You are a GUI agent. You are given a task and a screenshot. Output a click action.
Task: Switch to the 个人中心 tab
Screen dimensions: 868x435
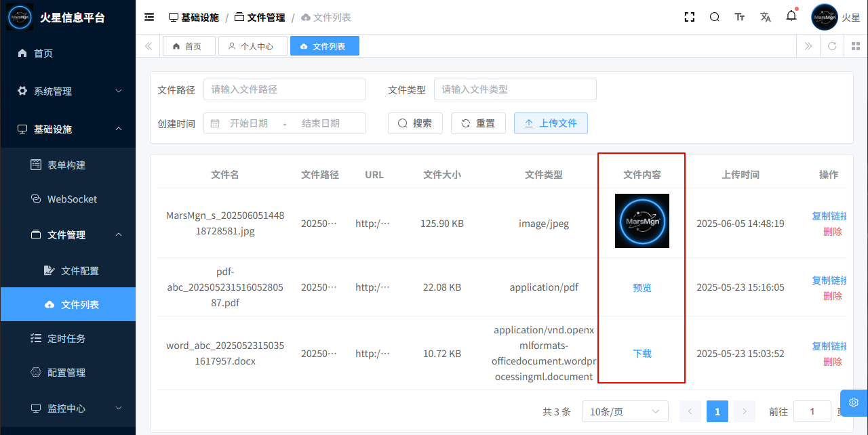click(252, 46)
